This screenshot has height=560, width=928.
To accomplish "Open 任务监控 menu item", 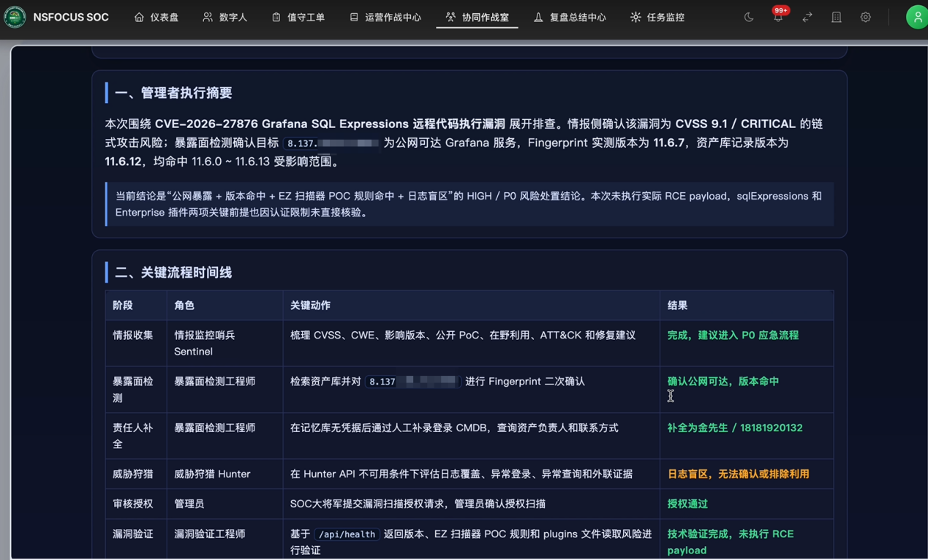I will point(657,17).
